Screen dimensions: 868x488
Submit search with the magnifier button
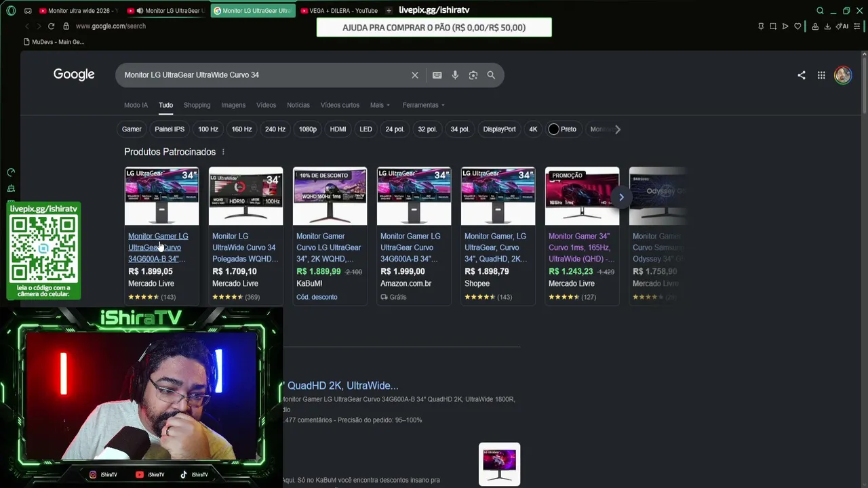pos(491,75)
